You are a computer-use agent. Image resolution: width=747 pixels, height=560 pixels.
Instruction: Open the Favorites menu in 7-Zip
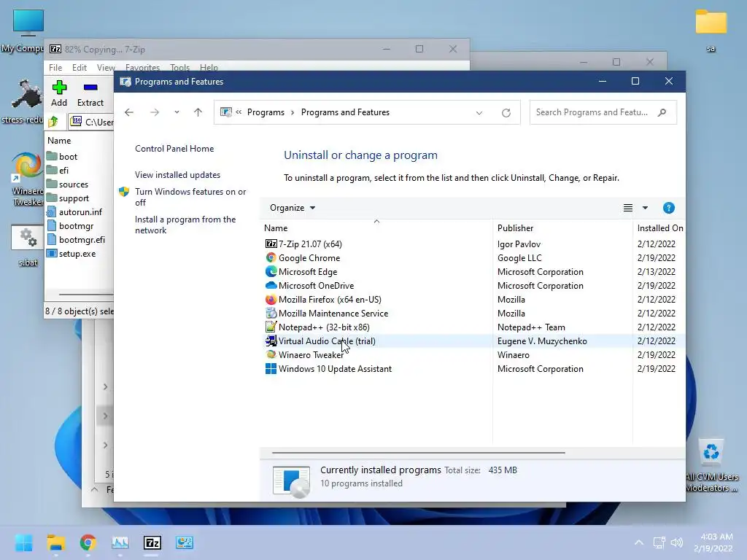(x=142, y=67)
